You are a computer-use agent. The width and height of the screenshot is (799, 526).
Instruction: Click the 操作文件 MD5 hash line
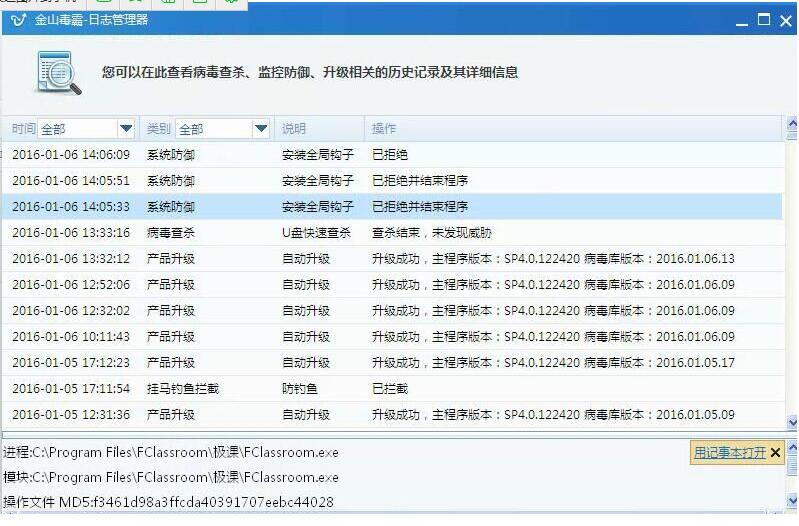(168, 502)
